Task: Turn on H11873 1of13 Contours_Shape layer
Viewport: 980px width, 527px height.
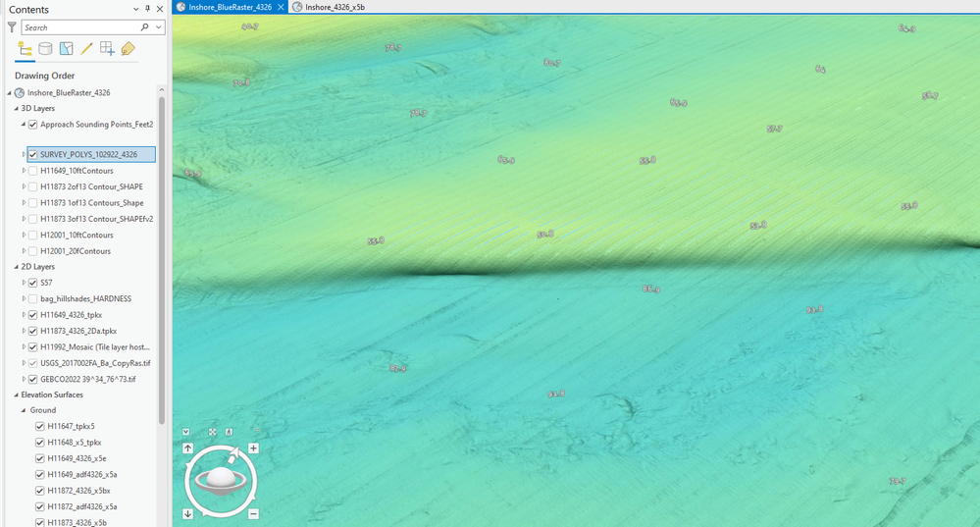Action: click(x=33, y=203)
